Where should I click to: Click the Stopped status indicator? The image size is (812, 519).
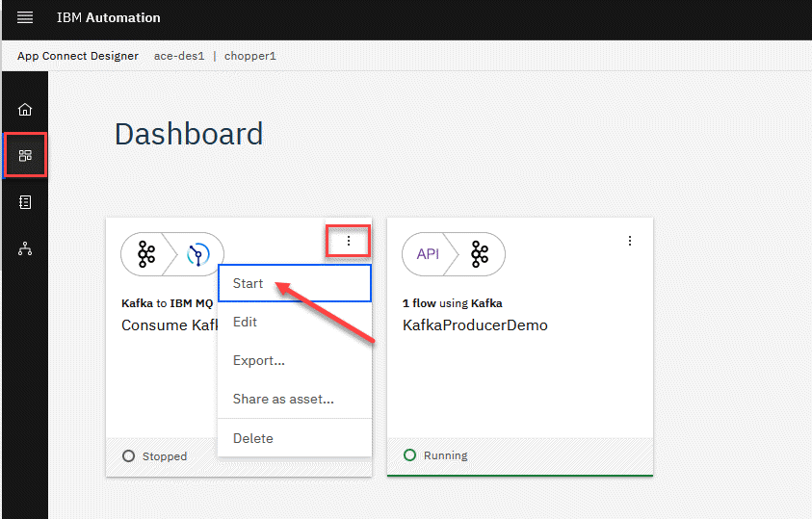pyautogui.click(x=155, y=456)
